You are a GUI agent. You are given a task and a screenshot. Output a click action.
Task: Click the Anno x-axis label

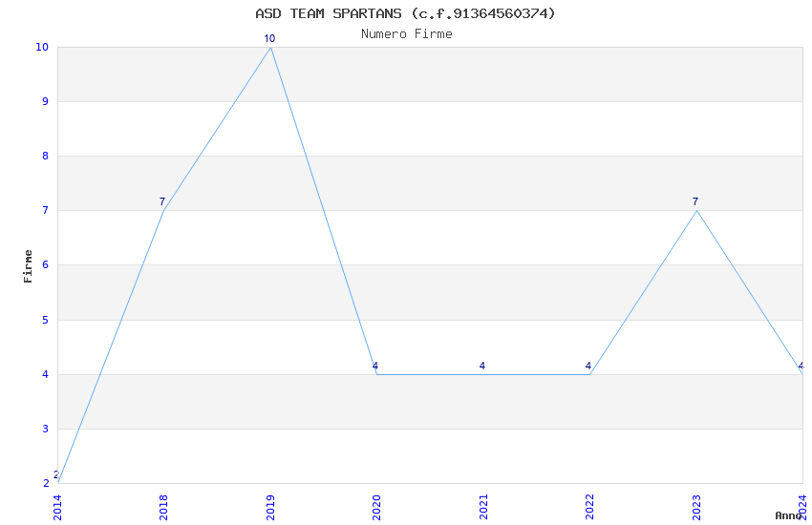(788, 515)
